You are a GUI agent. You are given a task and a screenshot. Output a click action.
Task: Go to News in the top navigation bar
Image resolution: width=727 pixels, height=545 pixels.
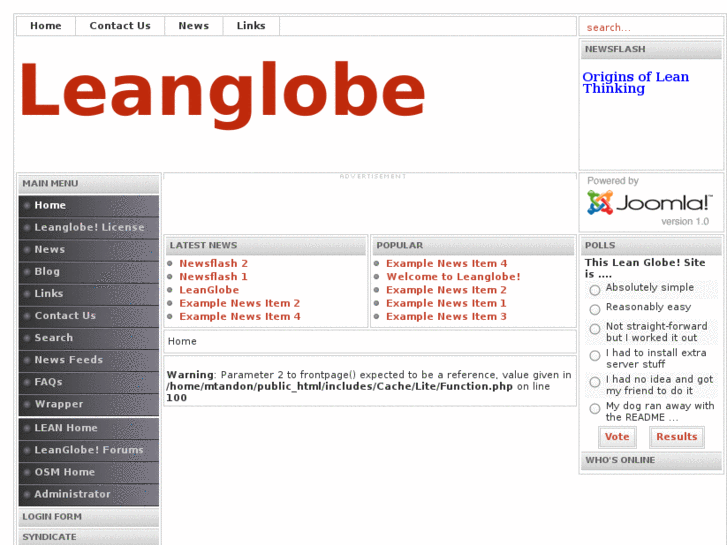194,26
